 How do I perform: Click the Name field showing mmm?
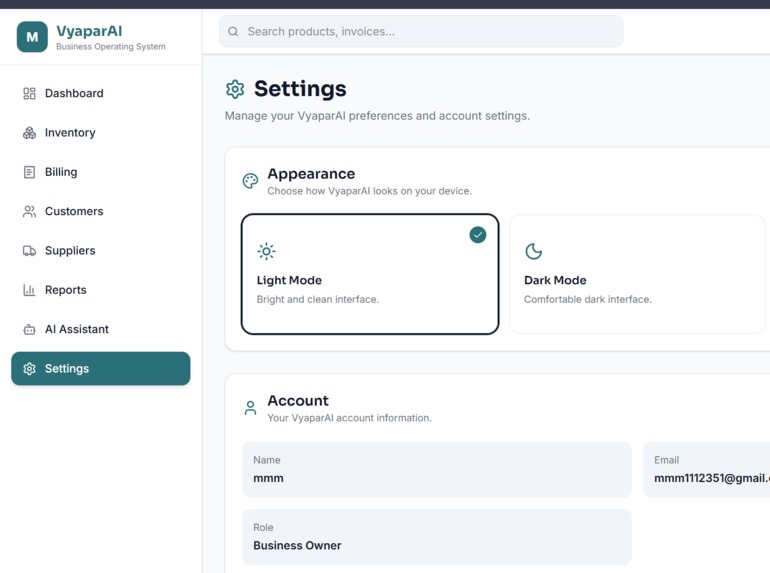click(437, 469)
